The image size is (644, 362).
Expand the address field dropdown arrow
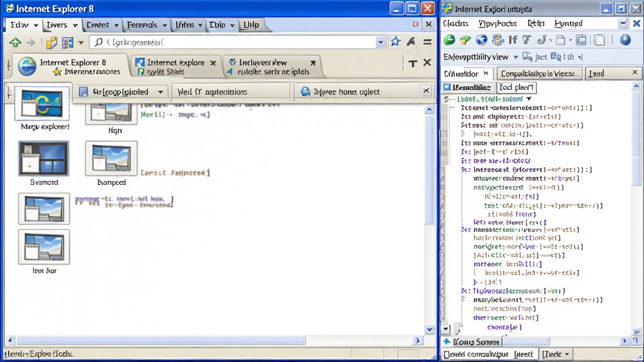[380, 42]
